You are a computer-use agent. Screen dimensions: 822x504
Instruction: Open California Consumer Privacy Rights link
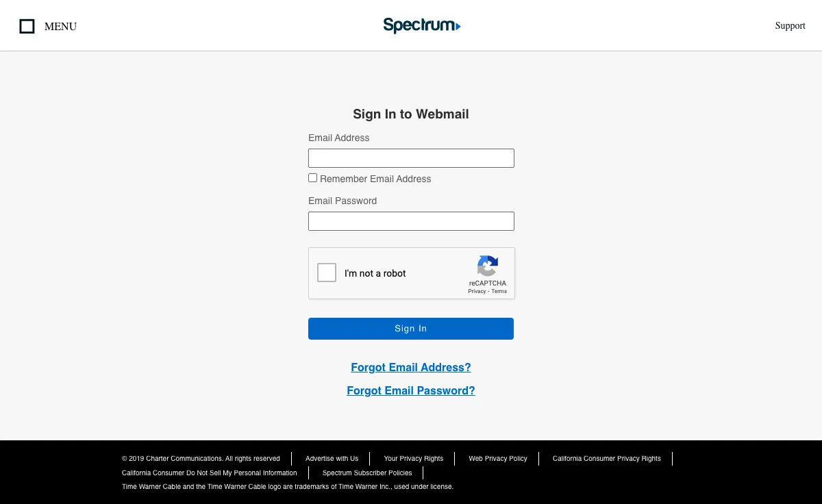point(607,459)
